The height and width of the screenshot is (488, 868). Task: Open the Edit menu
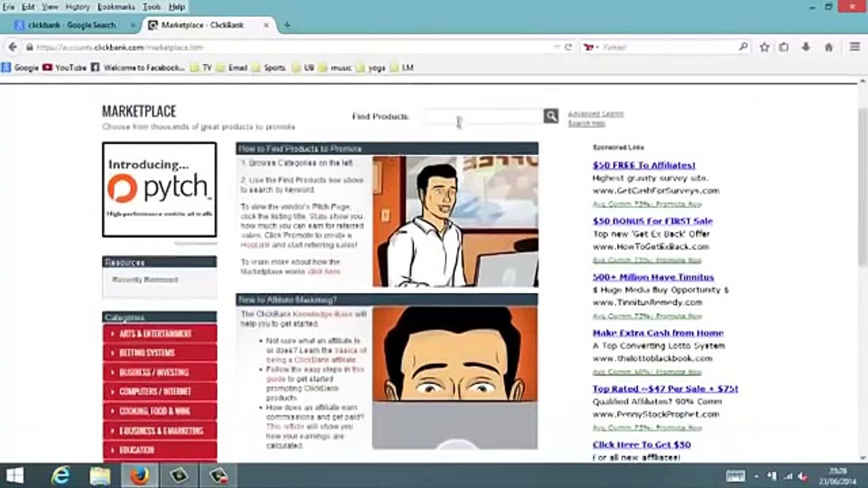(x=28, y=7)
